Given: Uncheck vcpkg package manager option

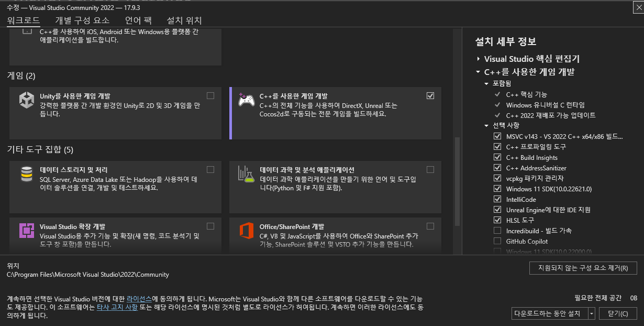Looking at the screenshot, I should [x=497, y=178].
